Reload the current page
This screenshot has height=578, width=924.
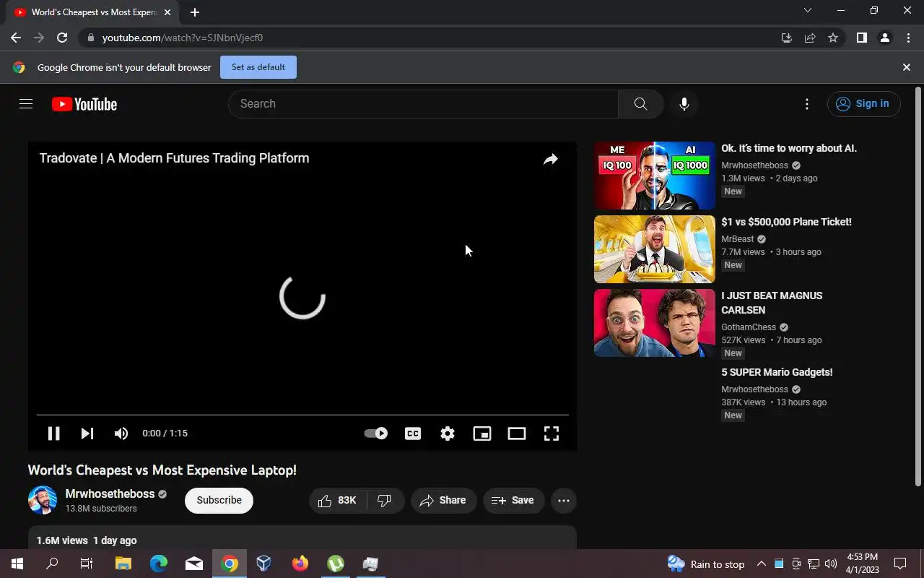62,38
